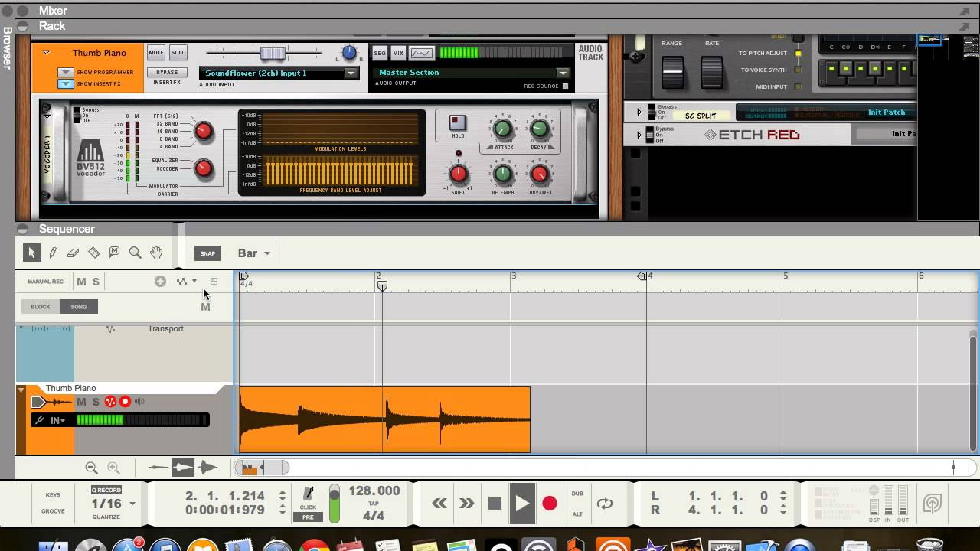The height and width of the screenshot is (551, 980).
Task: Click the automation curve button in the rack
Action: pyautogui.click(x=422, y=53)
